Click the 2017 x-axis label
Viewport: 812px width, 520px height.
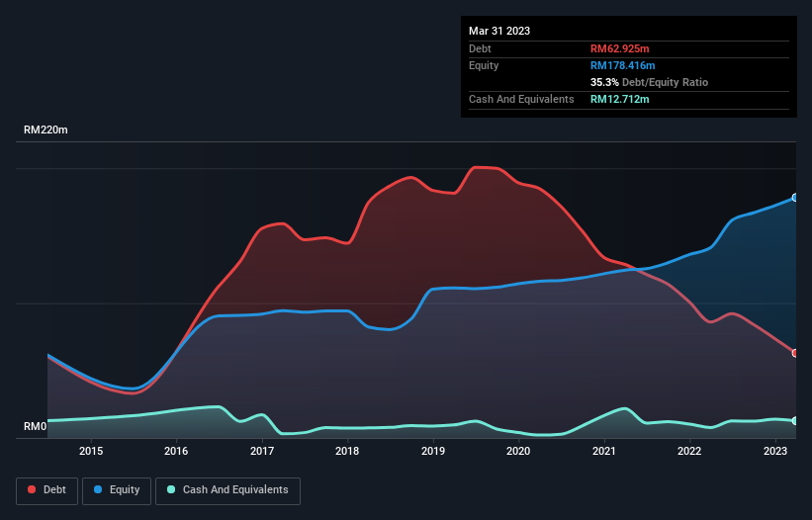[x=262, y=451]
